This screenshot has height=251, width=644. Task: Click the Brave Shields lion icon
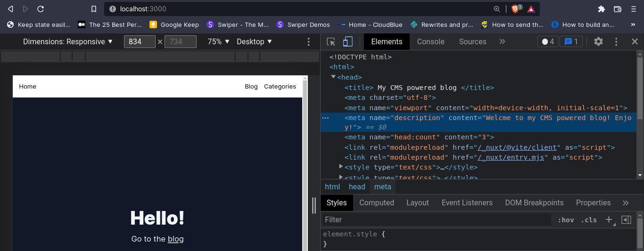tap(516, 9)
